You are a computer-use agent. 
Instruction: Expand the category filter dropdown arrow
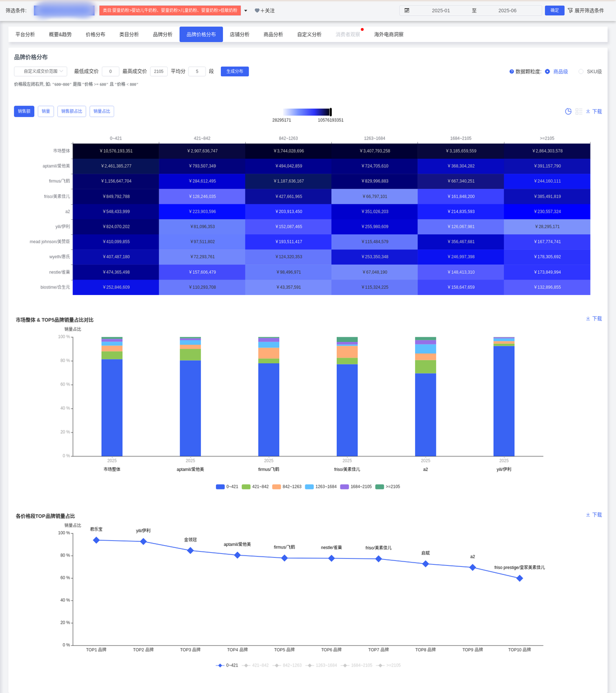point(246,11)
